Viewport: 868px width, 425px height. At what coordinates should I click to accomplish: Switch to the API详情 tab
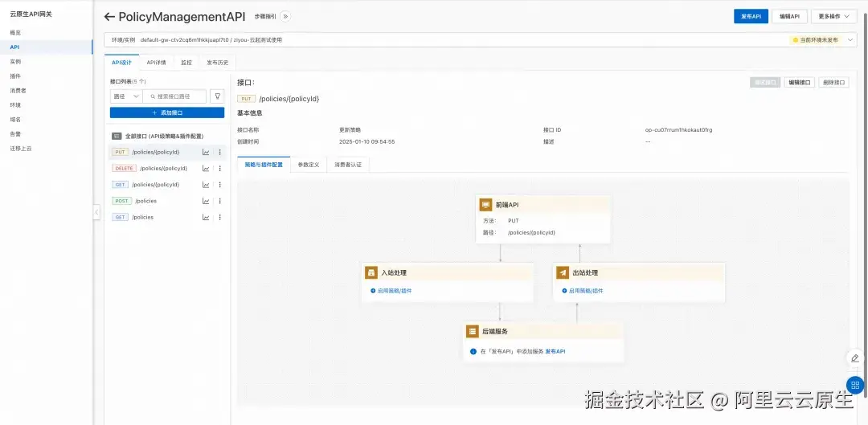[156, 63]
